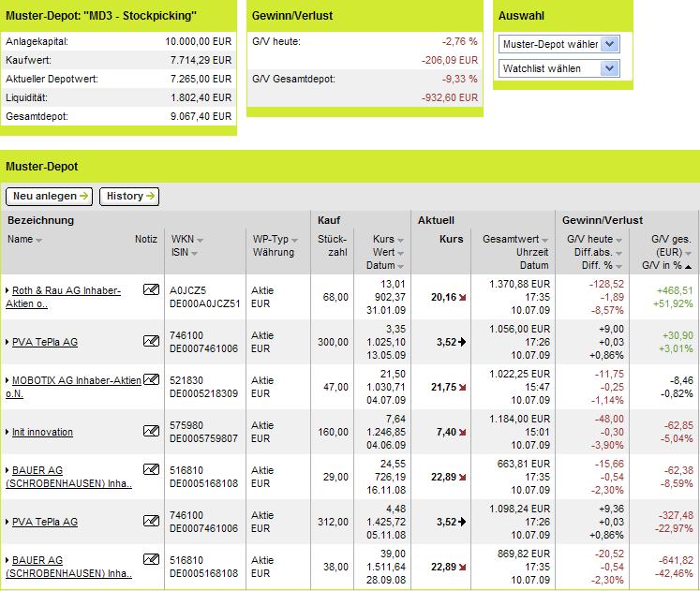Click Aktueller Depotwert value 7.265,00 EUR

201,79
